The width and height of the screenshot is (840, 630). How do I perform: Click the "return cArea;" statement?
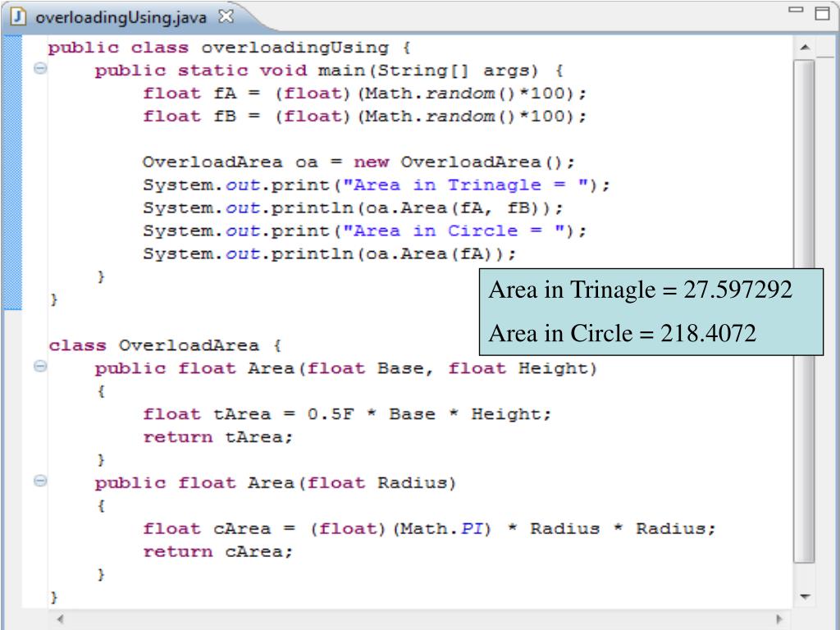pyautogui.click(x=217, y=552)
